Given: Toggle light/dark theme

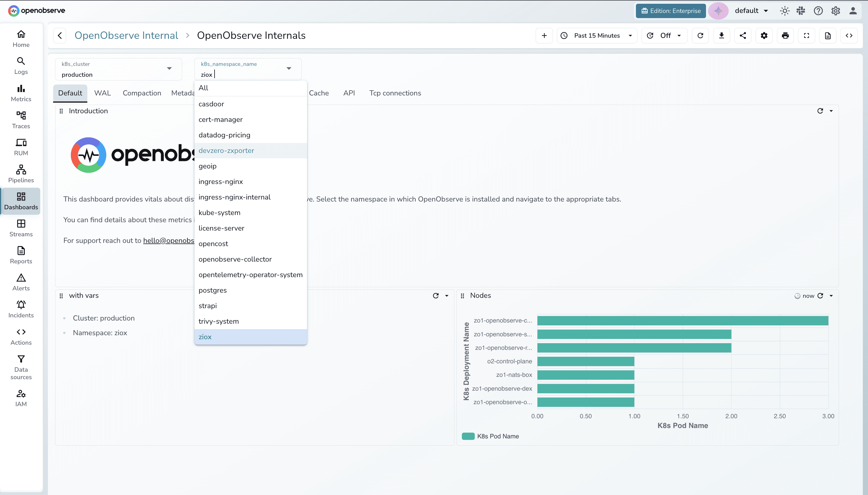Looking at the screenshot, I should click(784, 11).
